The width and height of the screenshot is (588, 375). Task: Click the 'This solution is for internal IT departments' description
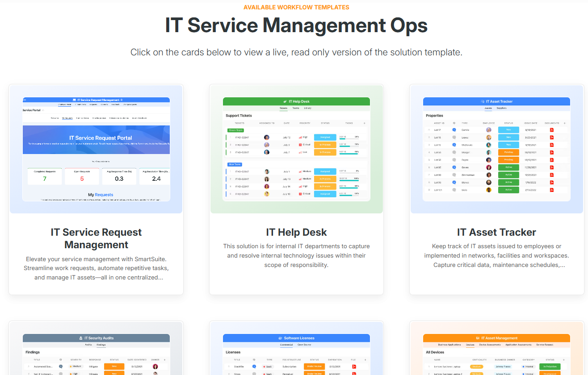[296, 255]
